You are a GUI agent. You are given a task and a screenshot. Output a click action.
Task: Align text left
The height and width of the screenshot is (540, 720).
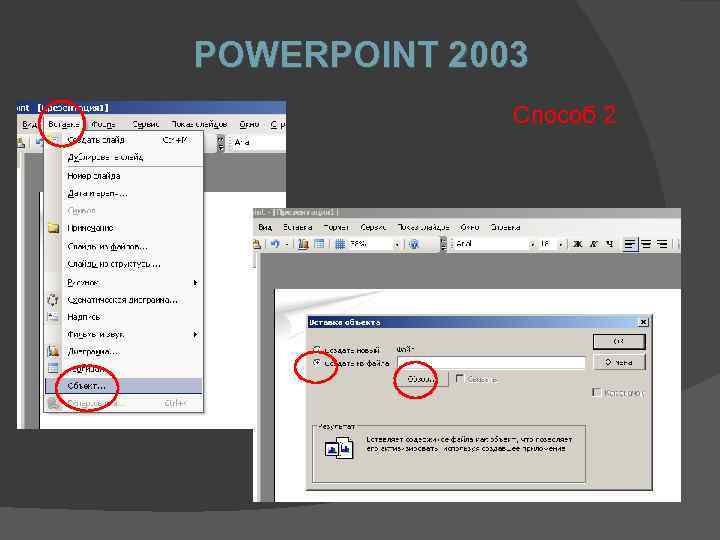click(630, 244)
